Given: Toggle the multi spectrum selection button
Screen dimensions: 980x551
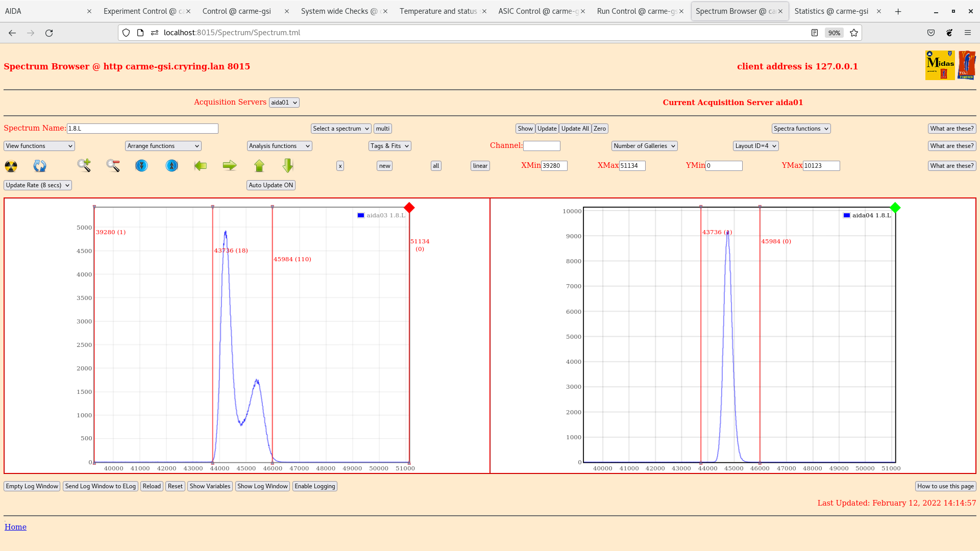Looking at the screenshot, I should click(382, 128).
